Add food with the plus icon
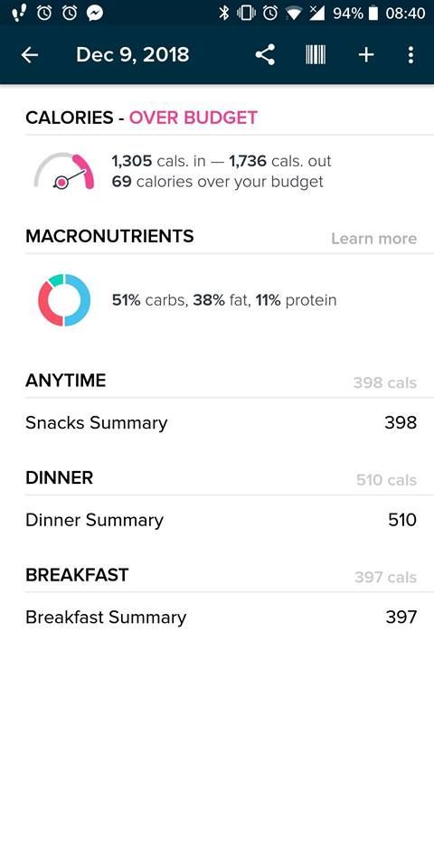The image size is (434, 868). click(366, 55)
